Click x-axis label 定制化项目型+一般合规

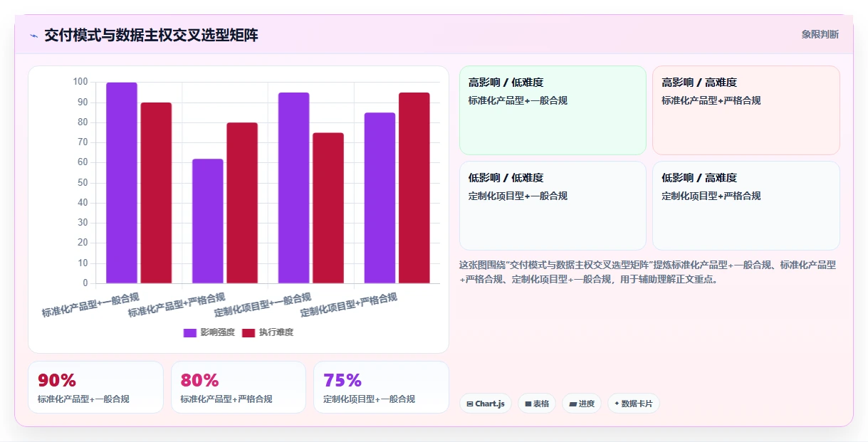[263, 304]
